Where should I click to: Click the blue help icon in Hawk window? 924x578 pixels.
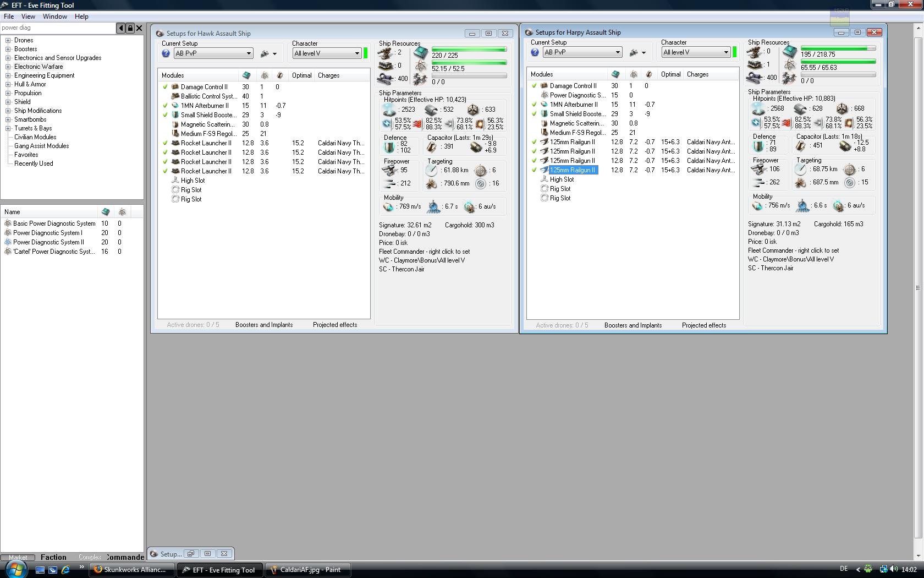click(x=166, y=53)
